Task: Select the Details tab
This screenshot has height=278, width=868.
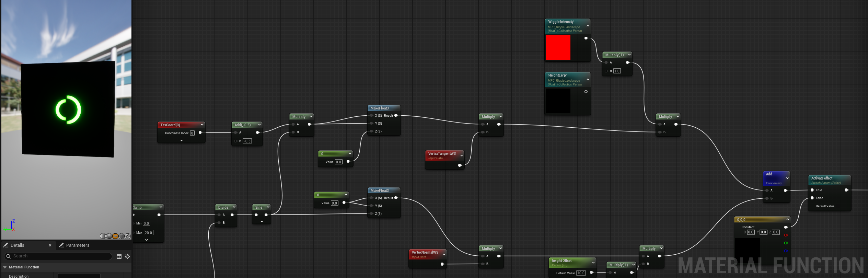Action: [17, 245]
